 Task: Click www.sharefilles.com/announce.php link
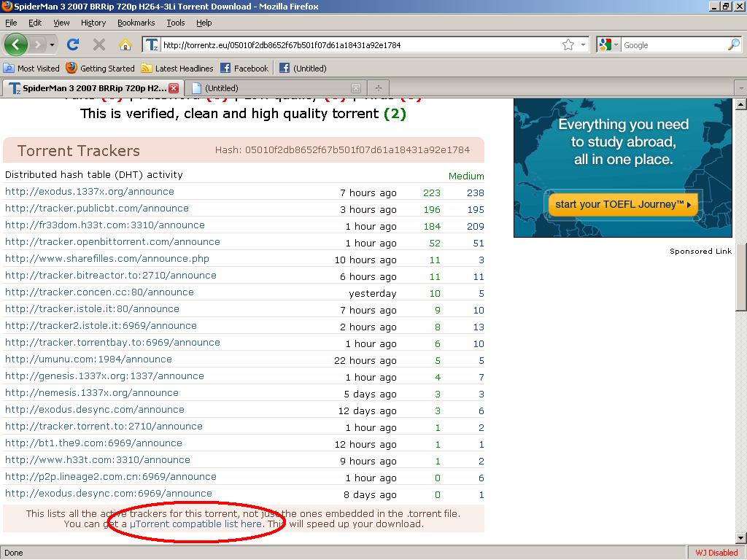[x=107, y=259]
